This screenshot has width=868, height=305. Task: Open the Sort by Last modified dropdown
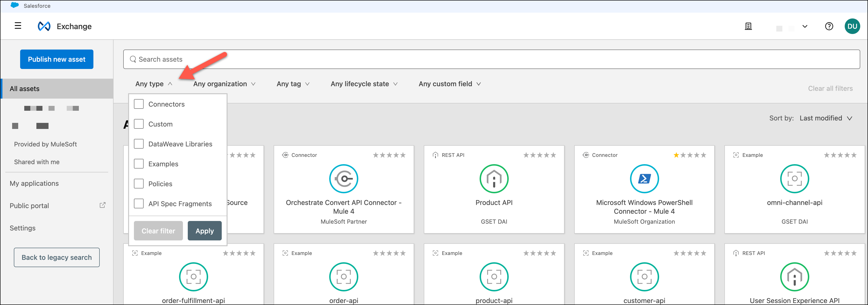pos(826,118)
